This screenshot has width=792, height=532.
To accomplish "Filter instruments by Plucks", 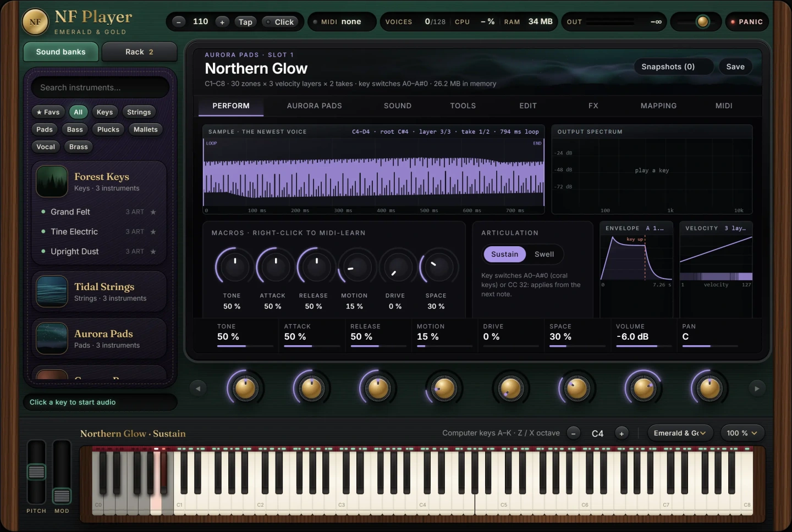I will tap(108, 130).
